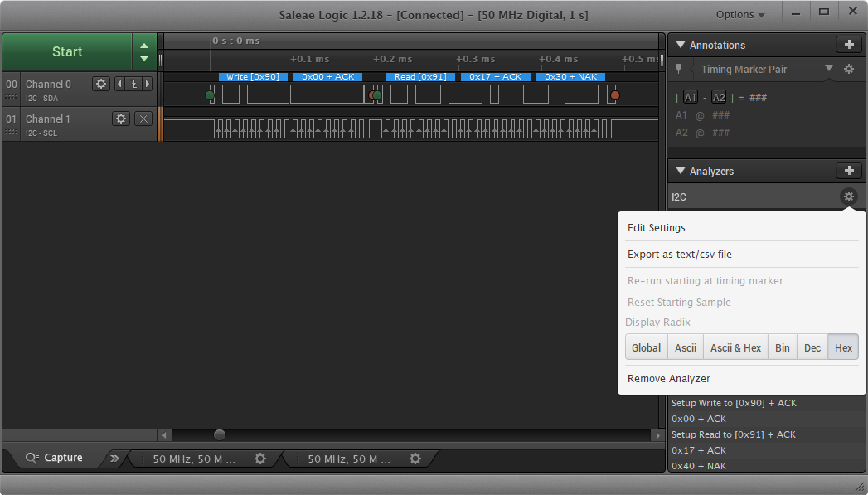Viewport: 868px width, 495px height.
Task: Click the Channel 0 falling-edge trigger icon
Action: point(132,84)
